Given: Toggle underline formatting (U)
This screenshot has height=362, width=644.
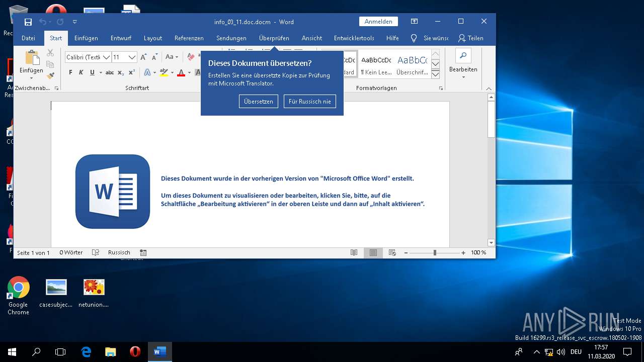Looking at the screenshot, I should (x=92, y=72).
